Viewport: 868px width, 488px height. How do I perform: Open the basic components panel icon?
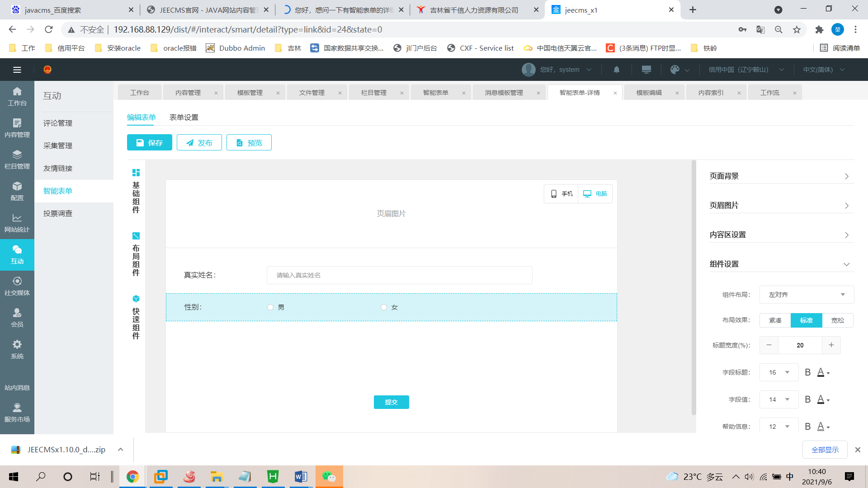(x=136, y=173)
